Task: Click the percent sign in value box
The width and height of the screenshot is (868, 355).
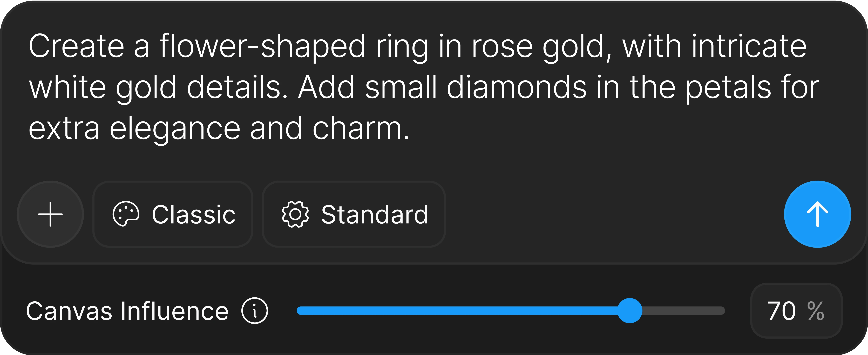Action: coord(815,311)
